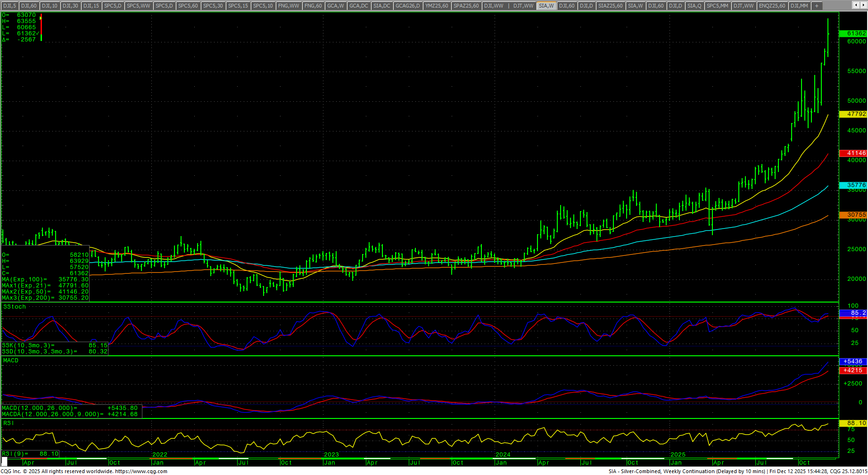This screenshot has height=475, width=868.
Task: Select the cyan 35776 price scale label
Action: click(x=853, y=185)
